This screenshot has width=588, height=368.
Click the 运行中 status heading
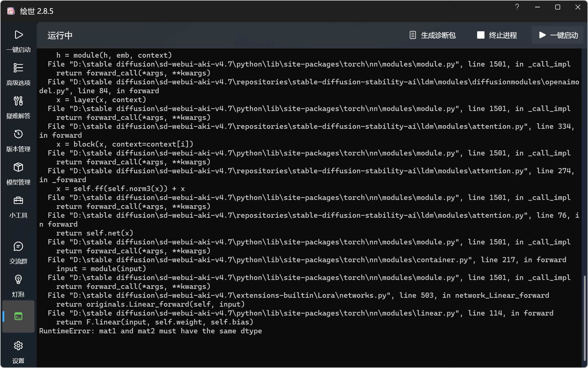pyautogui.click(x=60, y=36)
